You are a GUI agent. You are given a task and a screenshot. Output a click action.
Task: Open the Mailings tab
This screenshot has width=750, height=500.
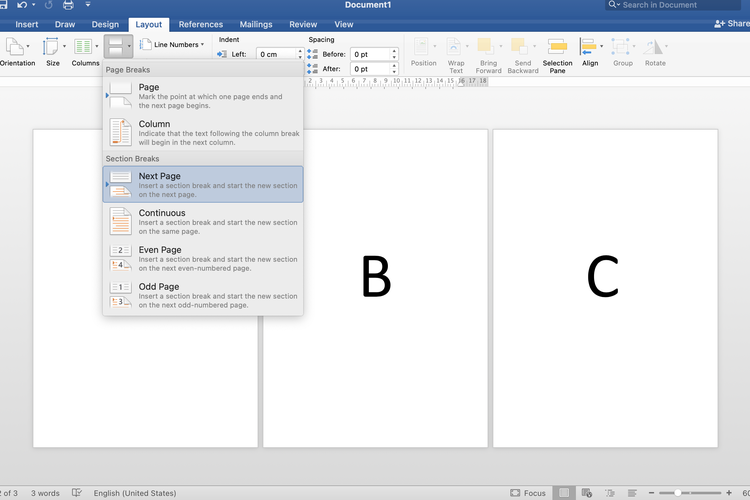tap(256, 24)
